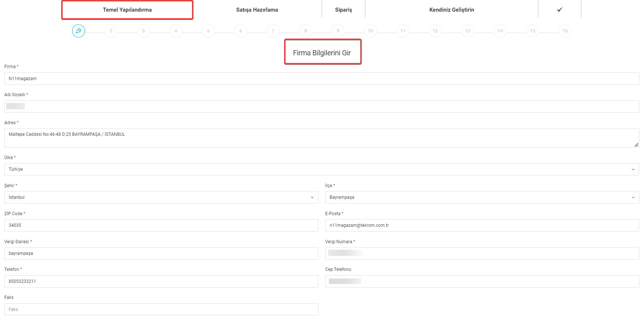Click the ZIP Code field
The height and width of the screenshot is (316, 644).
click(x=161, y=225)
